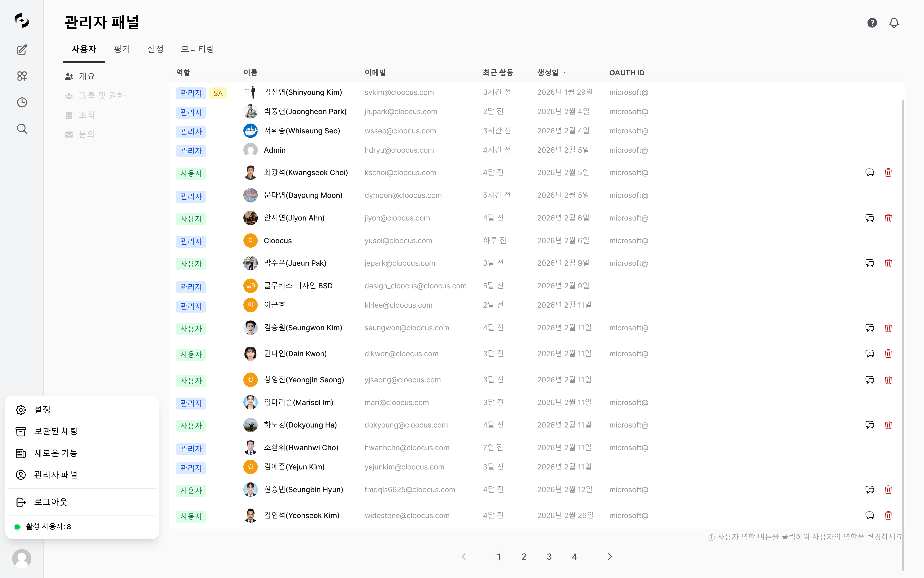
Task: Open notifications bell icon
Action: coord(894,23)
